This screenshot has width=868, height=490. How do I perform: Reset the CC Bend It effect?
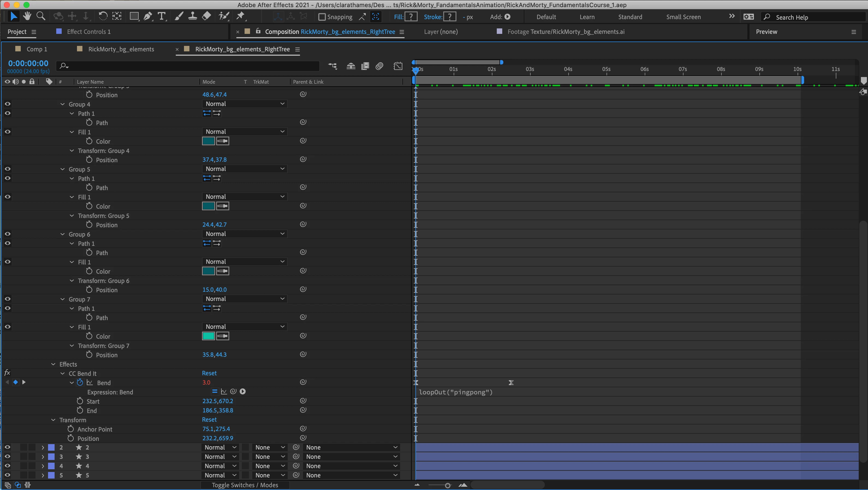(209, 373)
